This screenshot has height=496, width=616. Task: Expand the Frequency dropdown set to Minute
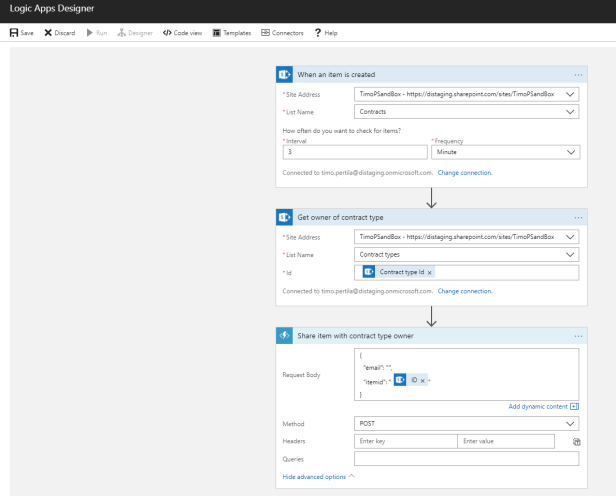pyautogui.click(x=570, y=152)
